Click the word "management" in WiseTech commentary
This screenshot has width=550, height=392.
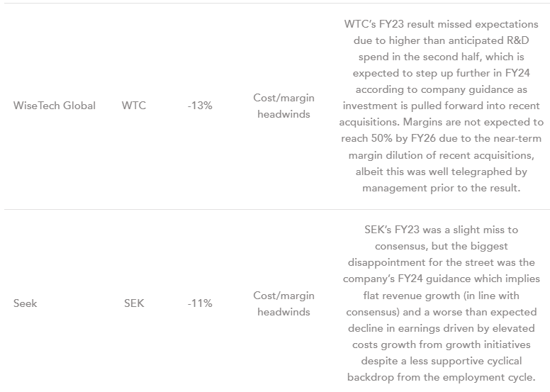pyautogui.click(x=395, y=188)
